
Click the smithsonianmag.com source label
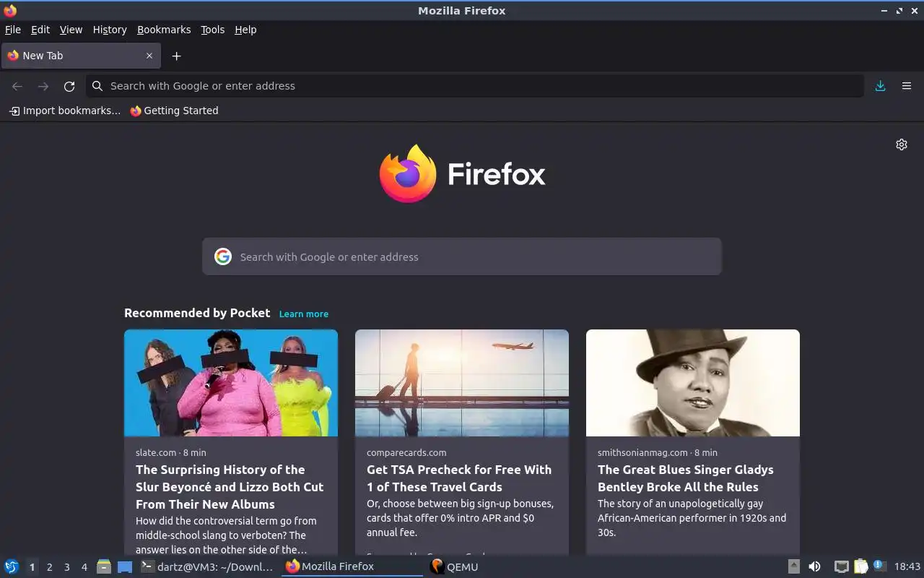pyautogui.click(x=642, y=452)
